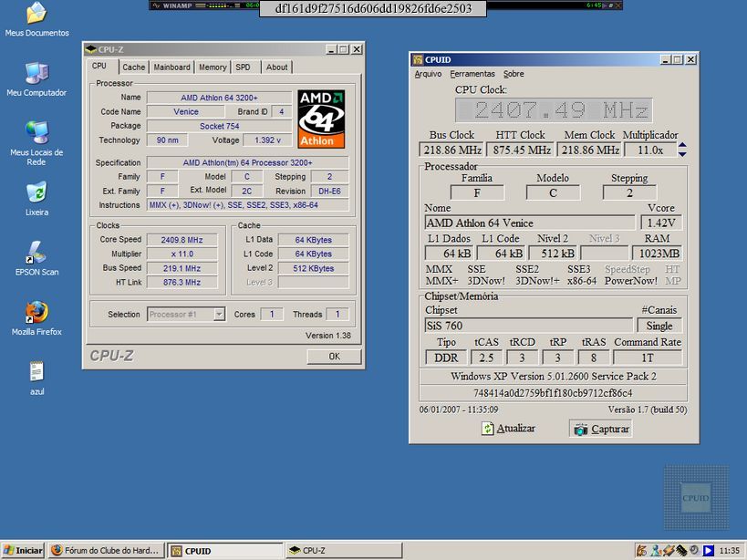Click the 512 KBytes Level 2 value
This screenshot has height=560, width=747.
(x=313, y=268)
